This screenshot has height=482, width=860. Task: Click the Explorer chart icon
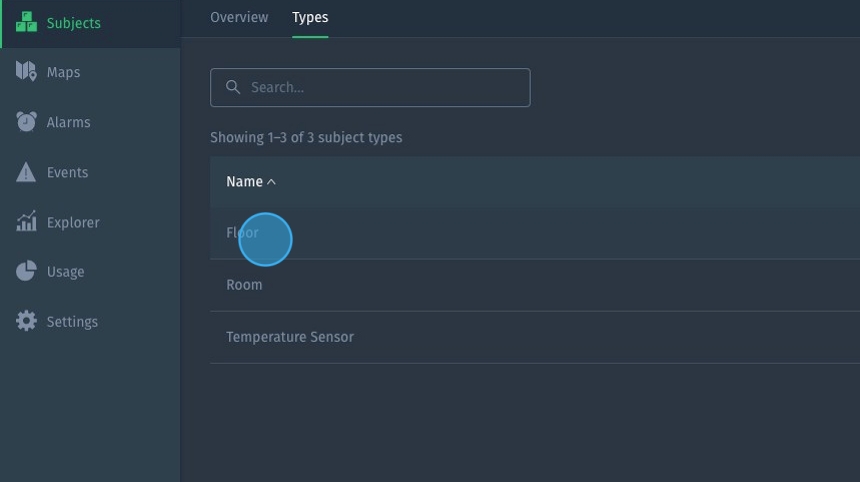point(26,222)
